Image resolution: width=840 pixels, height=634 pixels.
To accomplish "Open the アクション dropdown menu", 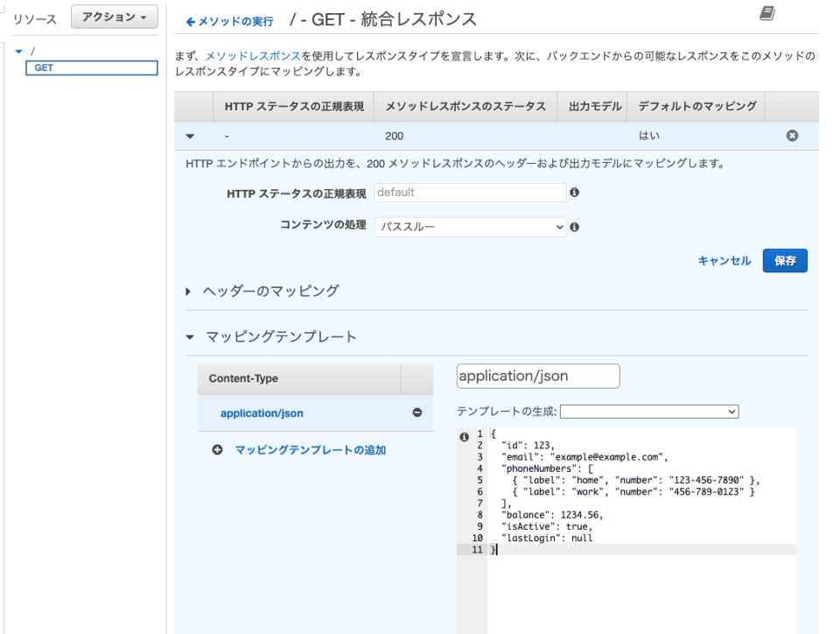I will [114, 17].
